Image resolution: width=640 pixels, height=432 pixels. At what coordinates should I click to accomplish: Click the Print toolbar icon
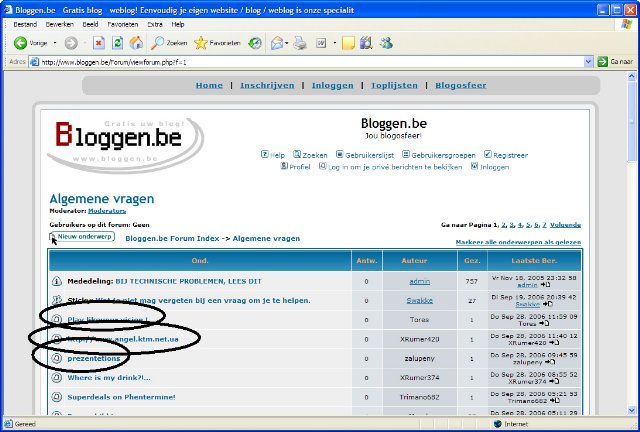302,43
